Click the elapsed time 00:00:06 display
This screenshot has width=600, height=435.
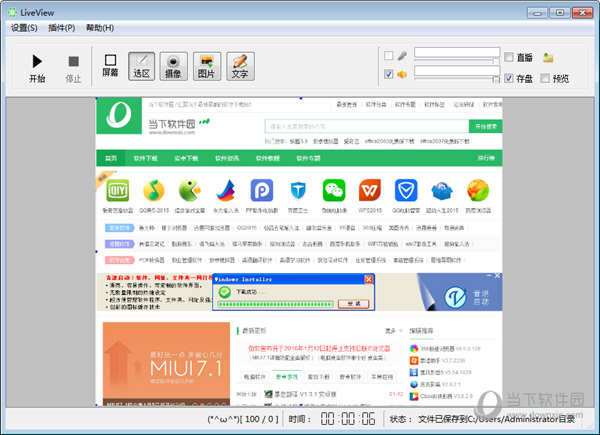tap(347, 419)
